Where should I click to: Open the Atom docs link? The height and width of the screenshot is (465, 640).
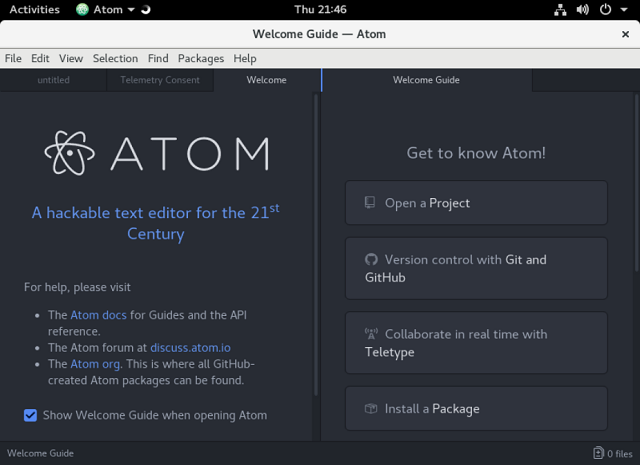[98, 315]
